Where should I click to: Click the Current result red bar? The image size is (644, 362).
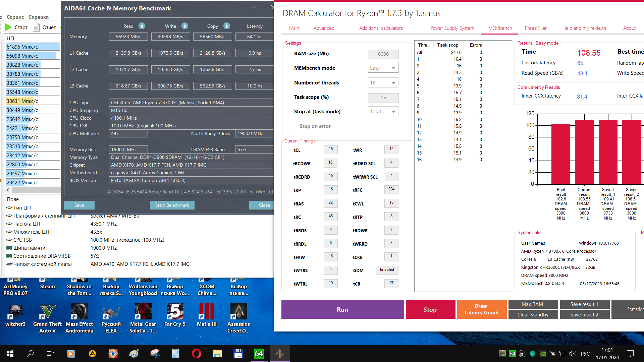[x=584, y=153]
